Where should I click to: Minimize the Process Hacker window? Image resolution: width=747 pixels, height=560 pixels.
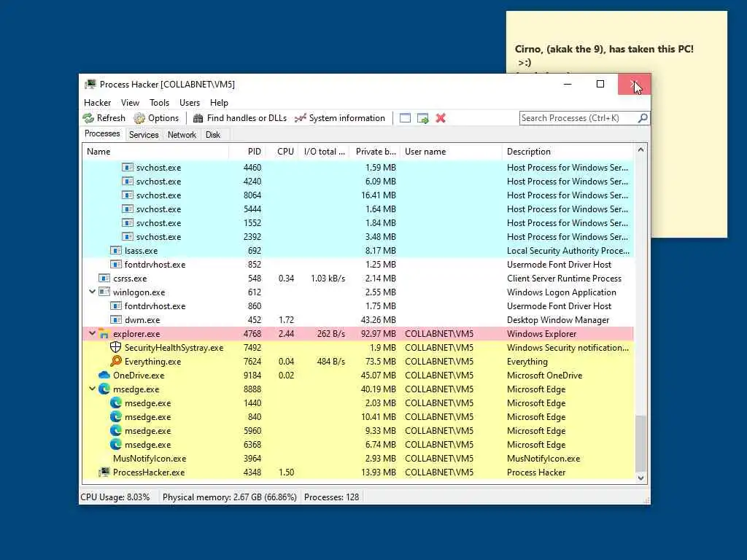point(568,85)
